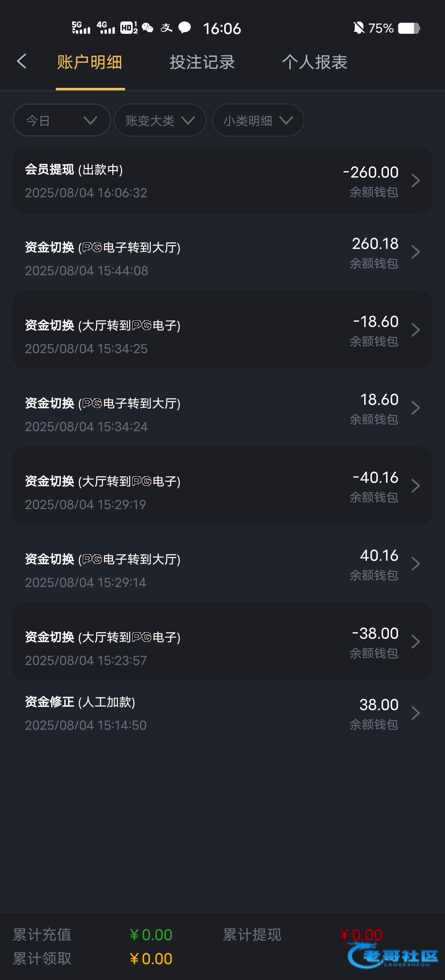Tap the Alipay status bar icon
This screenshot has height=980, width=445.
pyautogui.click(x=166, y=28)
